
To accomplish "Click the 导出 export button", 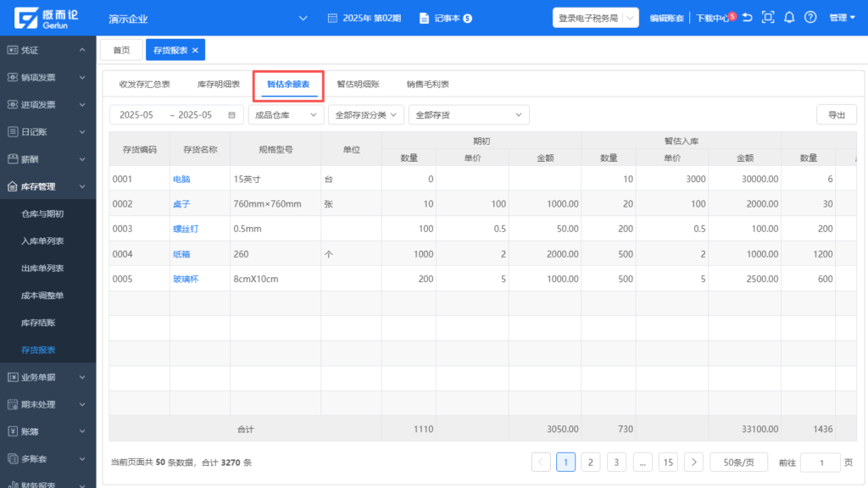I will click(836, 115).
